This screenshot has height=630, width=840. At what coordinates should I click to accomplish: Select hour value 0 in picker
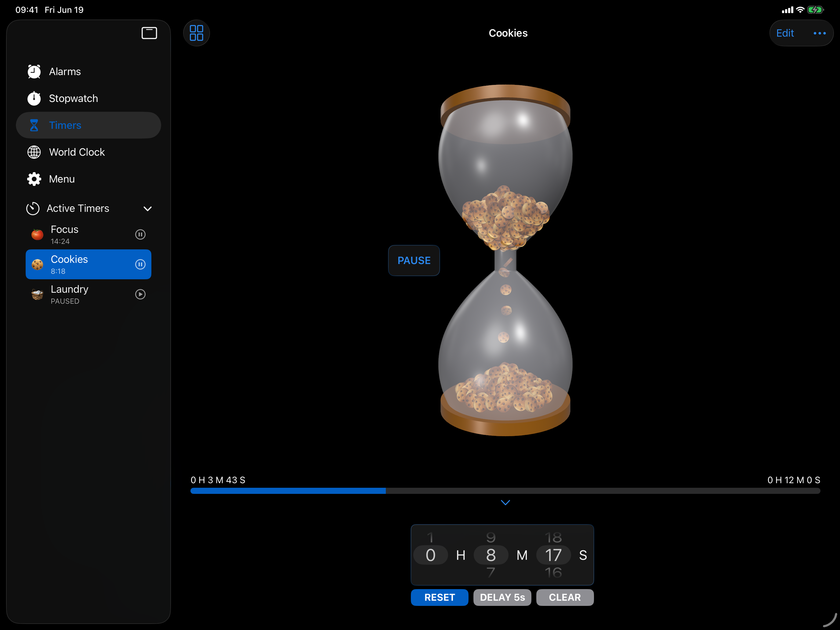431,555
